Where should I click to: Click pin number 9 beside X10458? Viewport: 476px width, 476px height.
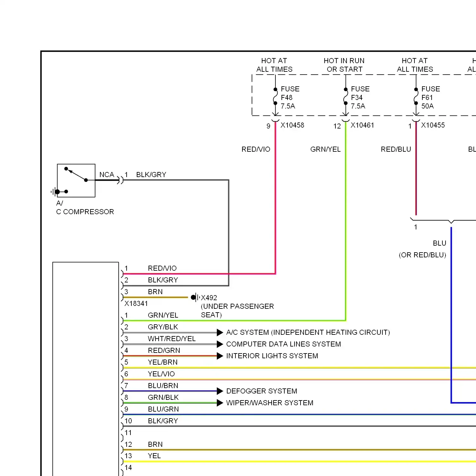pyautogui.click(x=268, y=126)
